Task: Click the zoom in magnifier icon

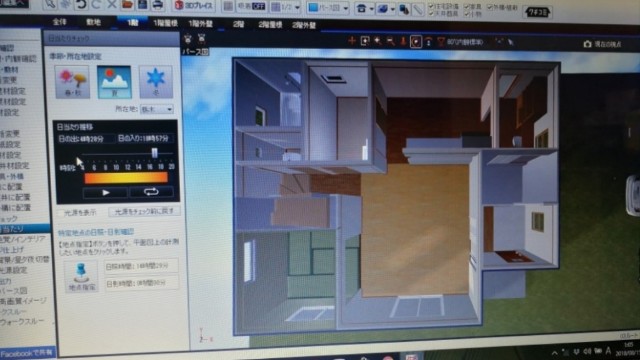Action: pos(378,40)
